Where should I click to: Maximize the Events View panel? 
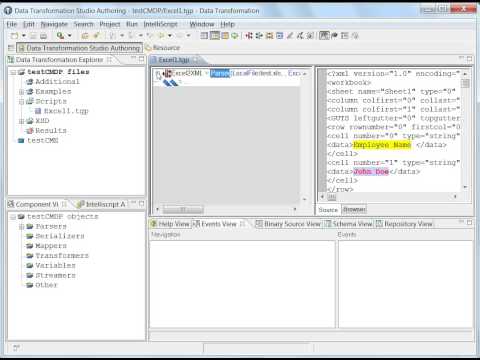470,222
